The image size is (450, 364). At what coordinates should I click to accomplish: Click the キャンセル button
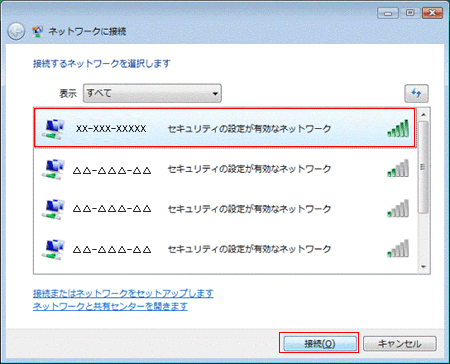click(399, 343)
